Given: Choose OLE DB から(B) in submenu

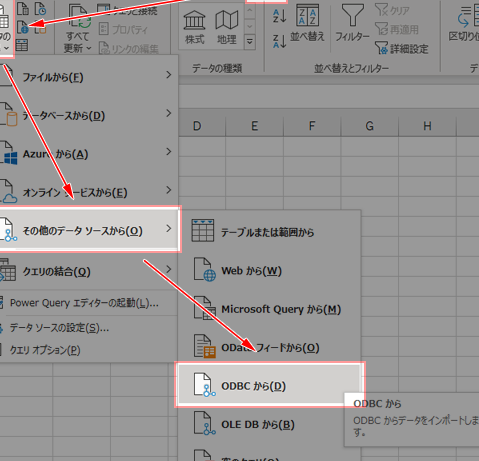Looking at the screenshot, I should click(269, 424).
